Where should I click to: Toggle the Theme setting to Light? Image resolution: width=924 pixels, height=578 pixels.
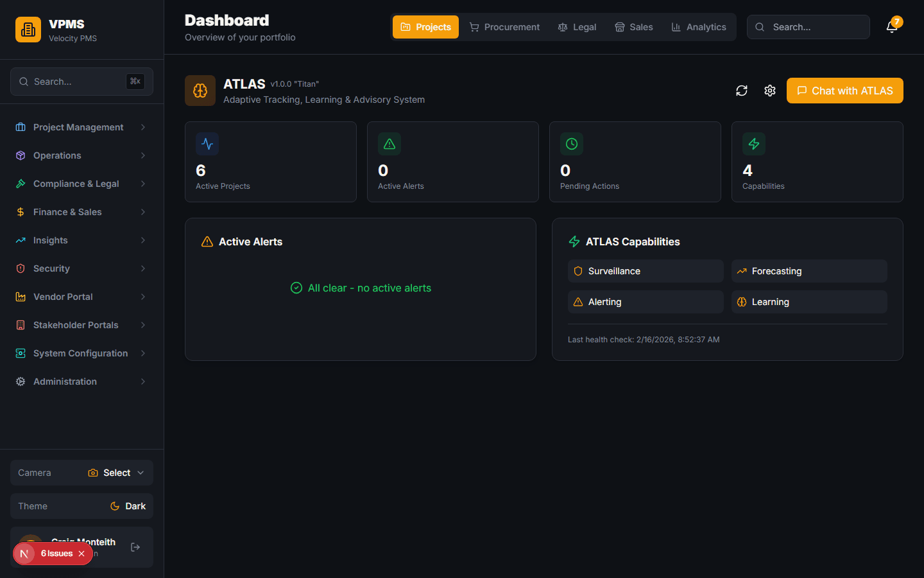coord(128,506)
